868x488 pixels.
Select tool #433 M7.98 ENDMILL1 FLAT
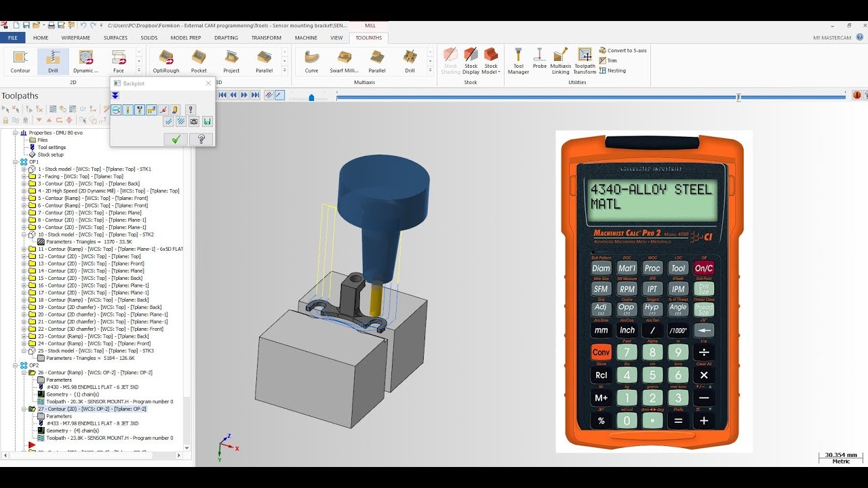click(x=92, y=424)
